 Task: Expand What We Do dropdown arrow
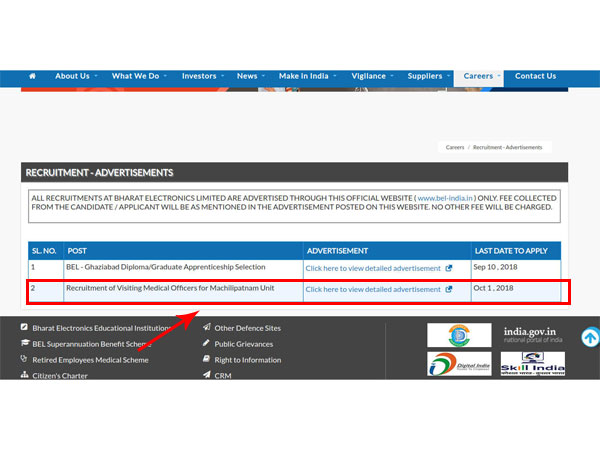click(165, 76)
